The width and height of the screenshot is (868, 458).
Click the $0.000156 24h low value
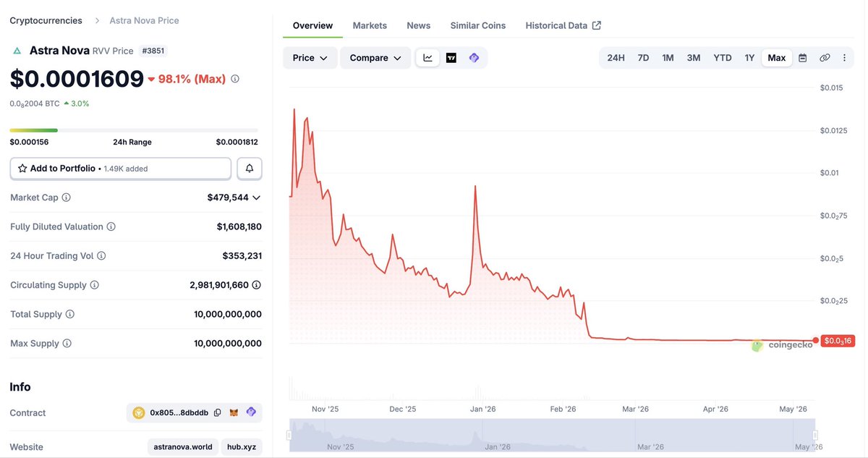(29, 142)
